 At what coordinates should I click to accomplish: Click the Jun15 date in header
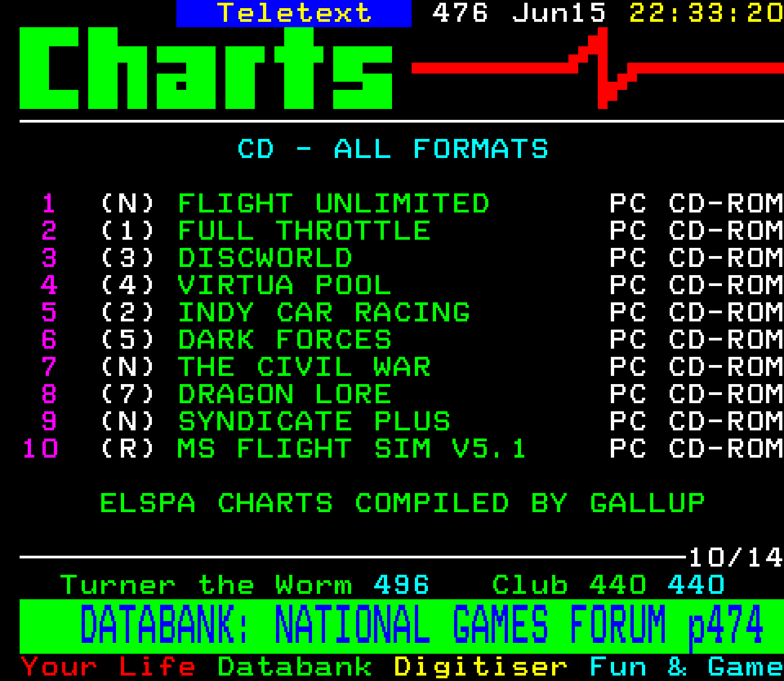point(559,13)
